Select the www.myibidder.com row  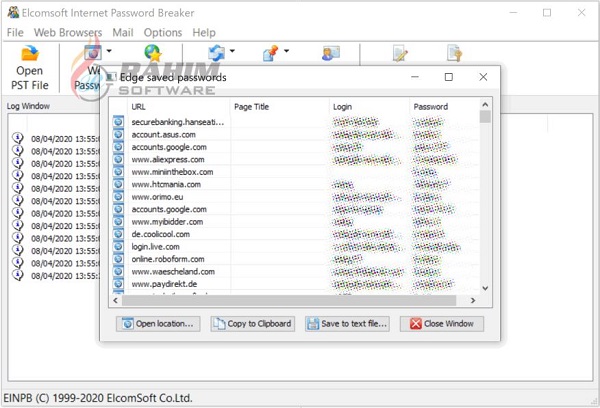pos(295,222)
